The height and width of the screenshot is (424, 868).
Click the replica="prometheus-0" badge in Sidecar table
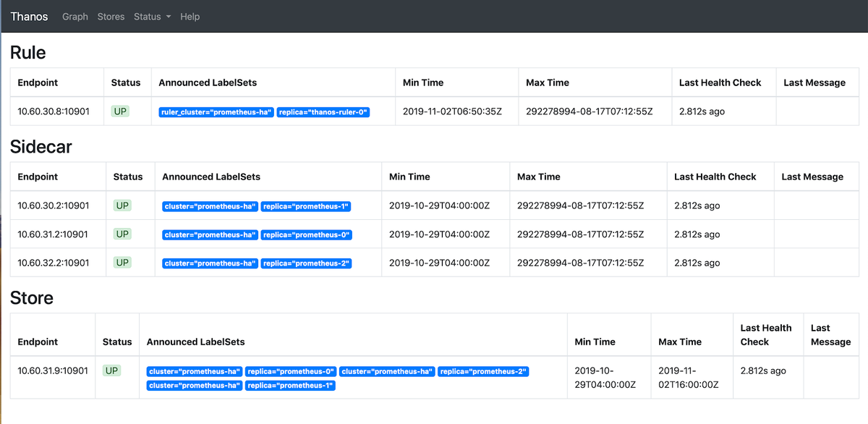[306, 234]
